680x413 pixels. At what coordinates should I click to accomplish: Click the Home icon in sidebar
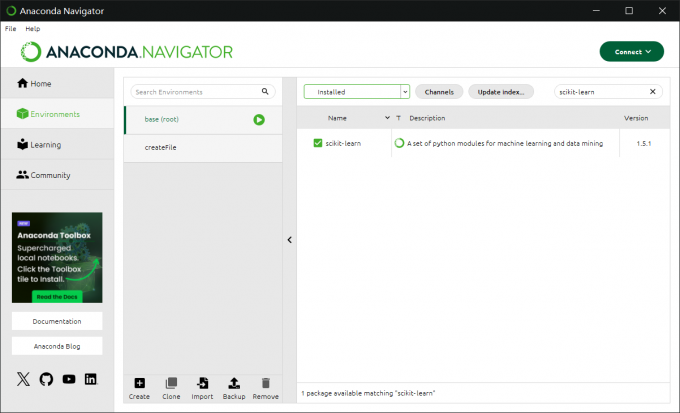(x=23, y=83)
